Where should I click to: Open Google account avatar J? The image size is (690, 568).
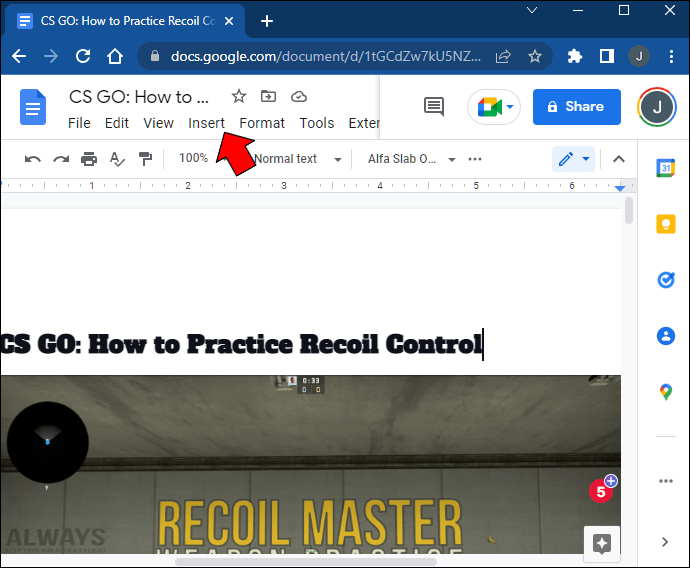657,107
